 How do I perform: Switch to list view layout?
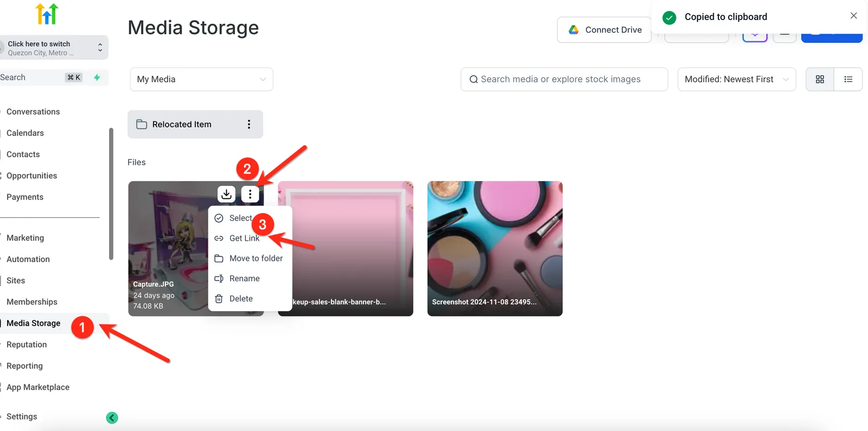pos(848,79)
